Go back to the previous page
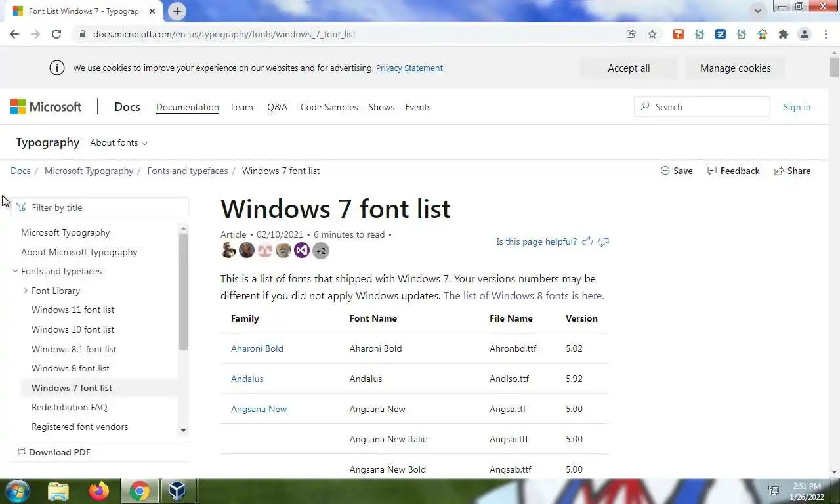 [14, 34]
